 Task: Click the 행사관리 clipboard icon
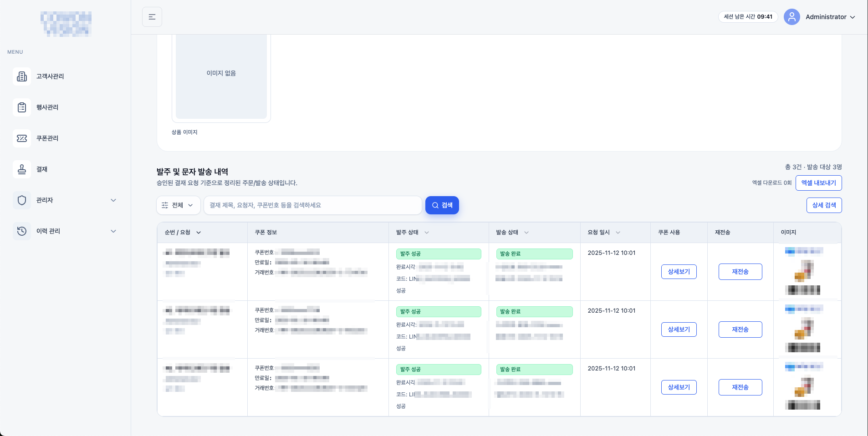tap(22, 107)
